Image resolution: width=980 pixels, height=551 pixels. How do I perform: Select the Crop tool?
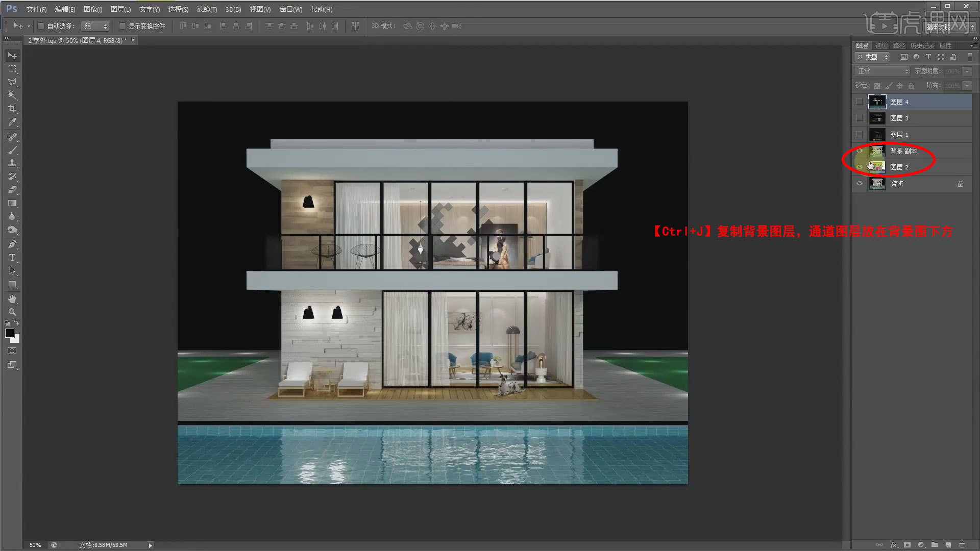coord(12,109)
